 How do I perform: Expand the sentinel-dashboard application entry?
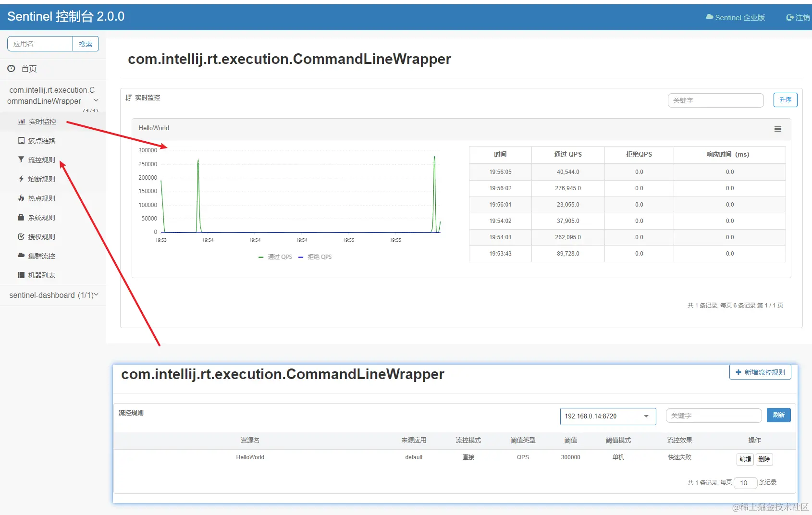[x=53, y=294]
